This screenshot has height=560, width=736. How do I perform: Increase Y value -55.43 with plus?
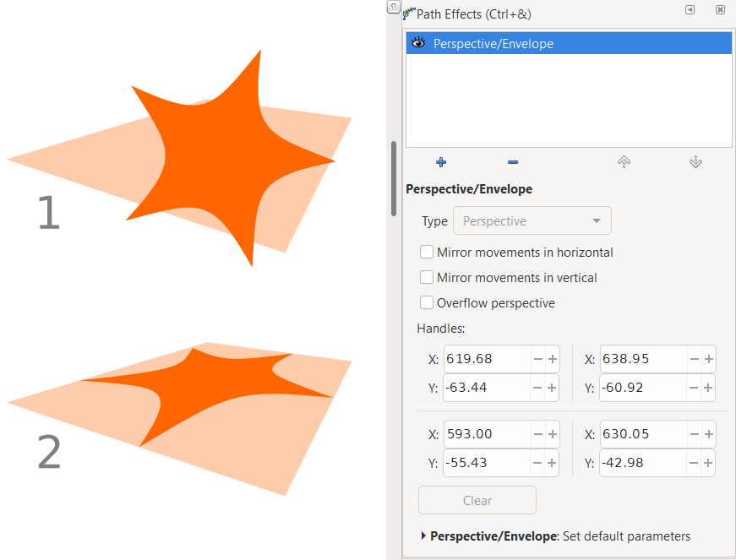(552, 463)
